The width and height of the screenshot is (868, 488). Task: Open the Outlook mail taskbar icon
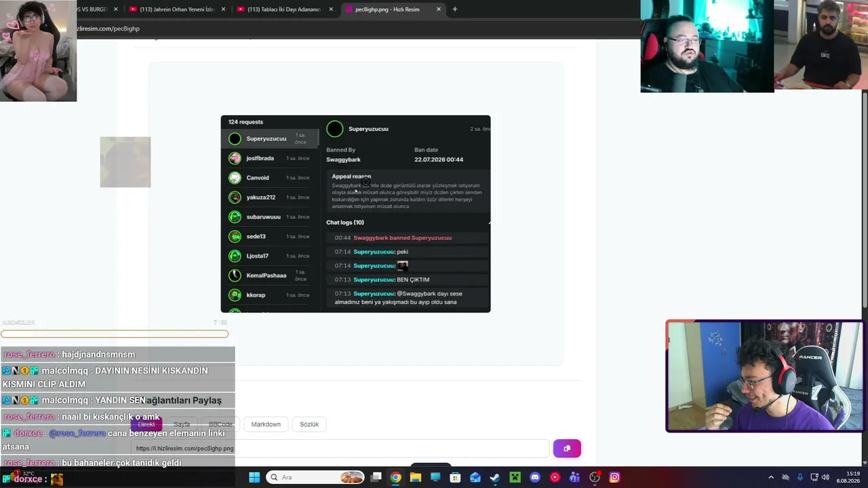pos(475,477)
